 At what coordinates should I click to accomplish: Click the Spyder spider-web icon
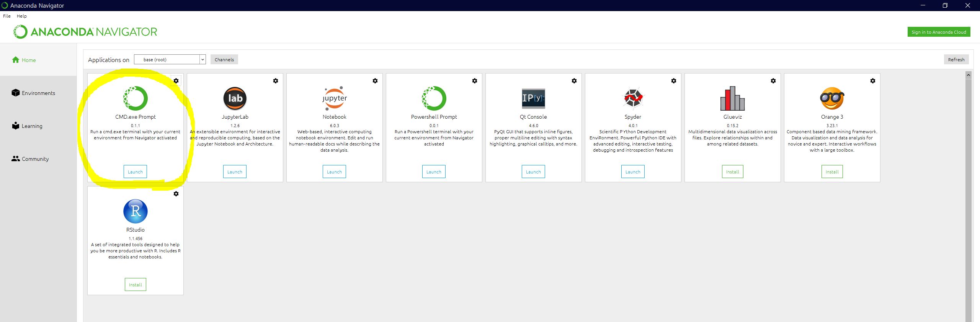633,98
